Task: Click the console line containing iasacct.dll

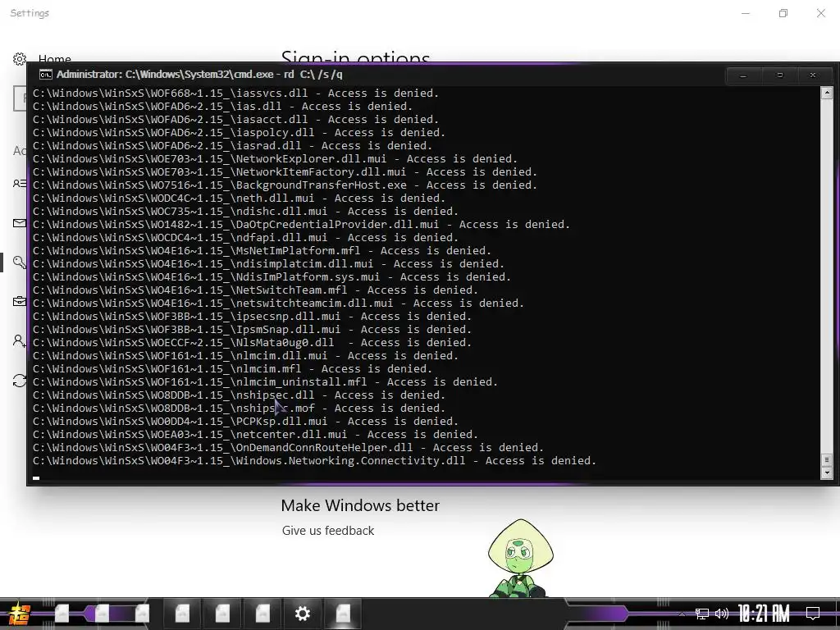Action: click(235, 120)
